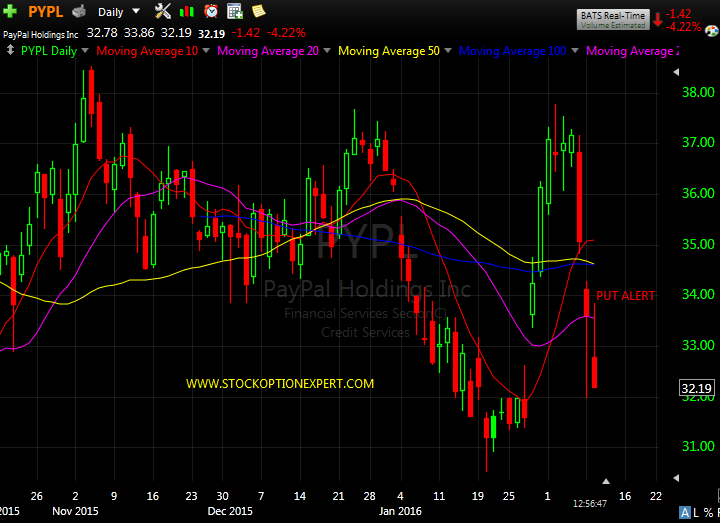This screenshot has width=720, height=523.
Task: Open the Daily timeframe dropdown arrow
Action: pyautogui.click(x=136, y=11)
